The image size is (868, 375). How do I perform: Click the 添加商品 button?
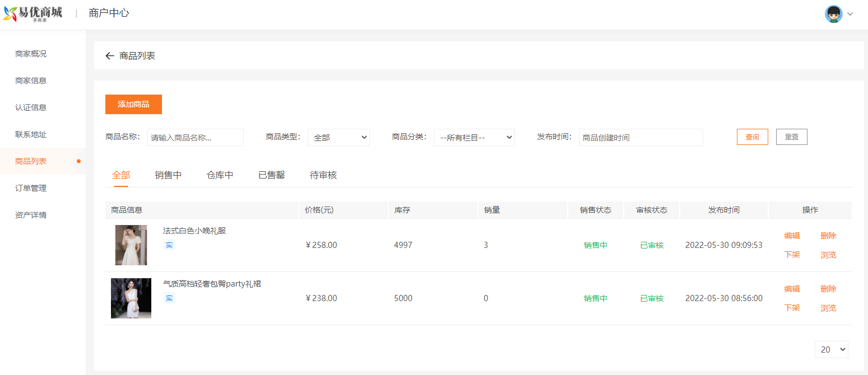pos(133,104)
